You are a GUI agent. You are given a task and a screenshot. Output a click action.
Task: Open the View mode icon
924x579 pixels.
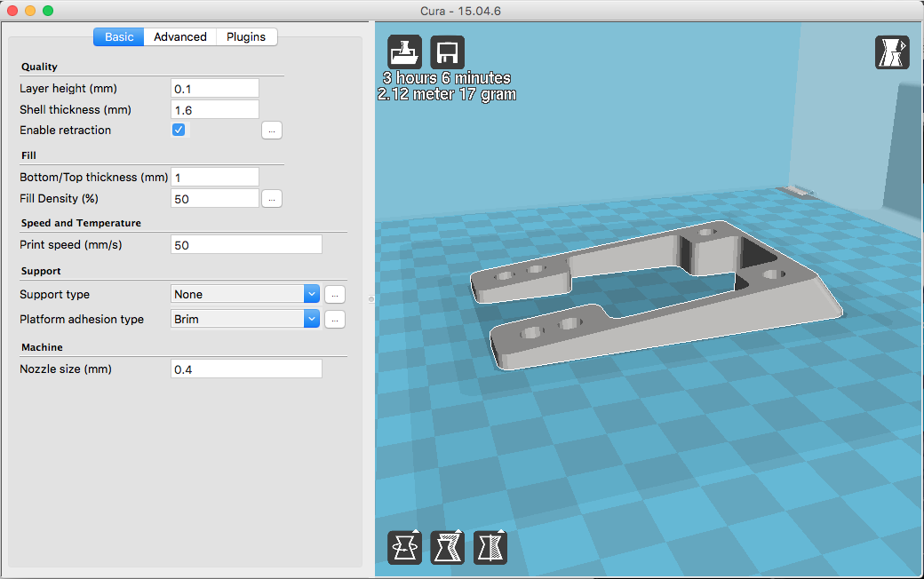click(x=891, y=52)
